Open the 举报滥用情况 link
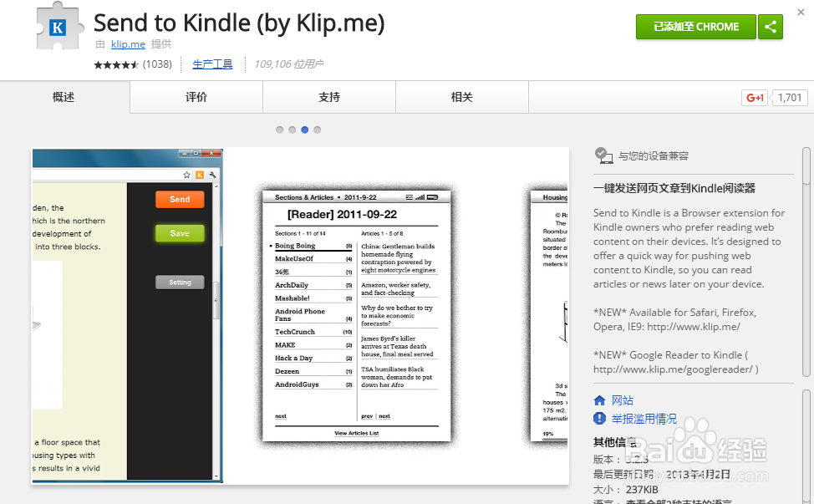This screenshot has height=504, width=814. click(x=644, y=419)
